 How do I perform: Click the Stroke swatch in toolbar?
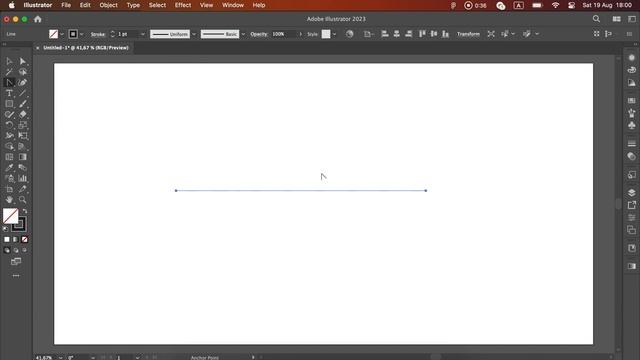point(19,224)
